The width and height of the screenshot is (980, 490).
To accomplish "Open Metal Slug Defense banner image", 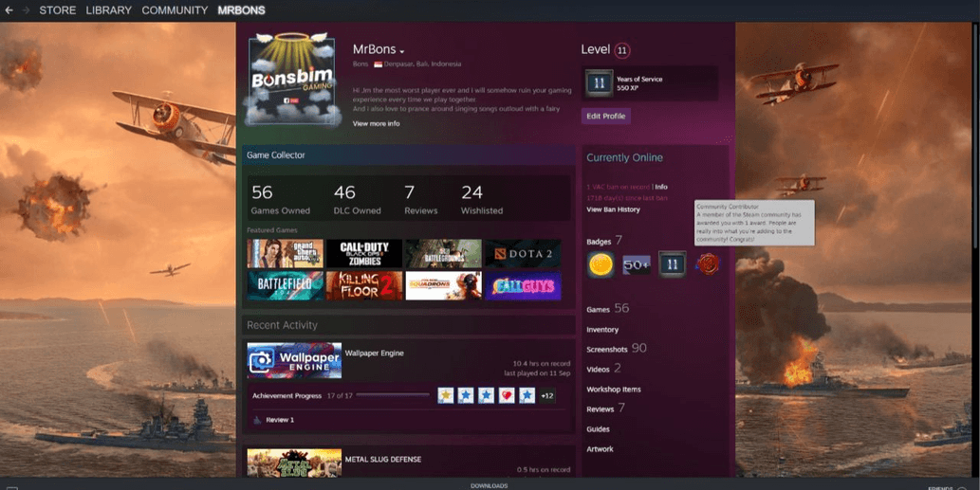I will [294, 463].
